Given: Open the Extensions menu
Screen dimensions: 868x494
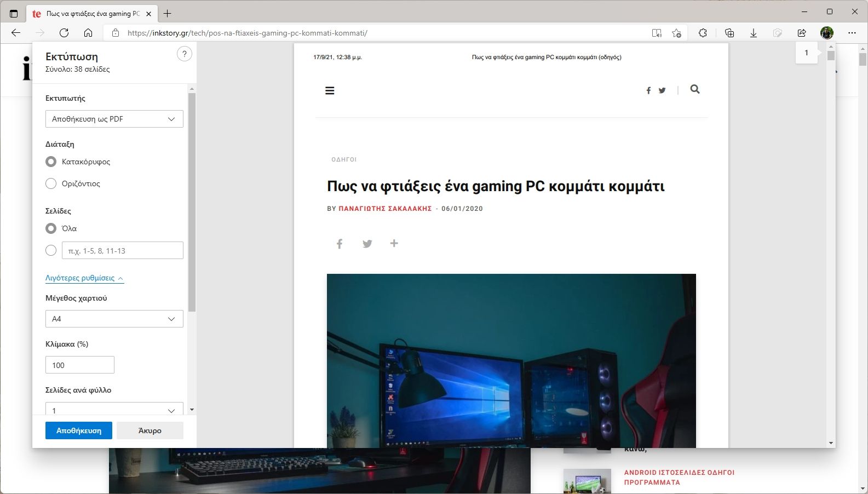Looking at the screenshot, I should coord(703,33).
